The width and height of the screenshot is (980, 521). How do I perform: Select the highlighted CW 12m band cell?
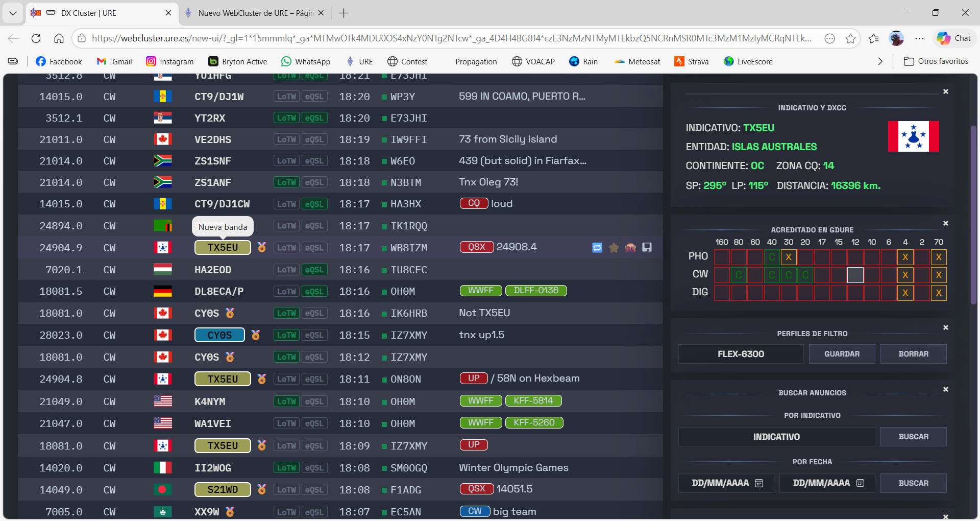coord(855,275)
